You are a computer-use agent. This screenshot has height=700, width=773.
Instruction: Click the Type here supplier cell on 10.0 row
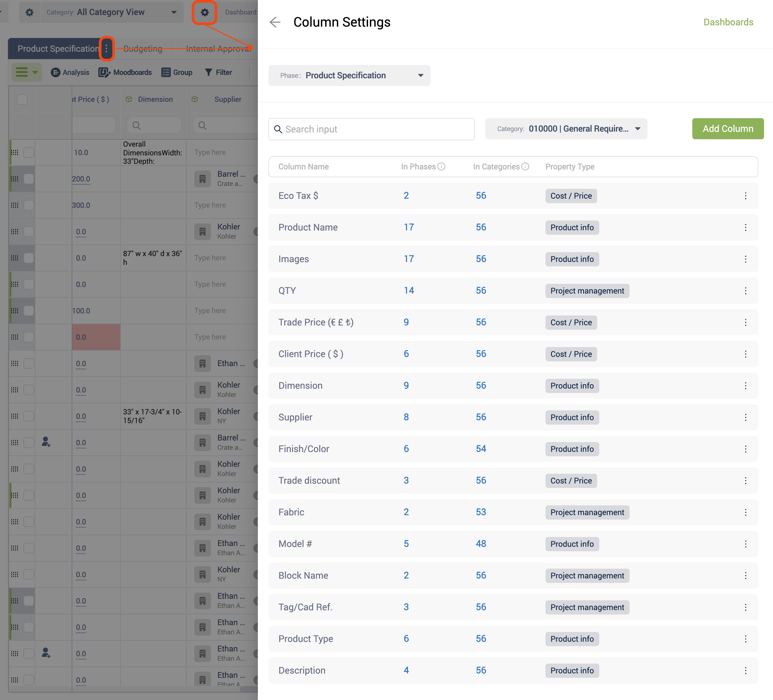222,152
